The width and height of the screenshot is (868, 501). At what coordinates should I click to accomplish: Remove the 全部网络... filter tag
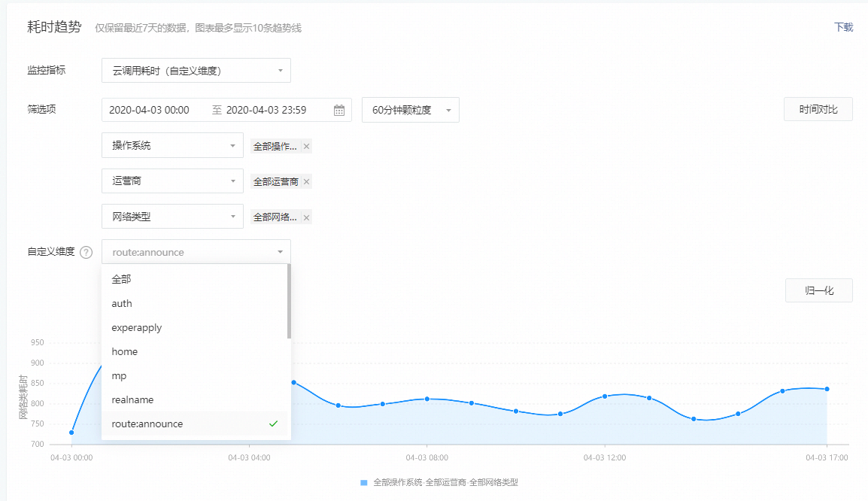(306, 217)
